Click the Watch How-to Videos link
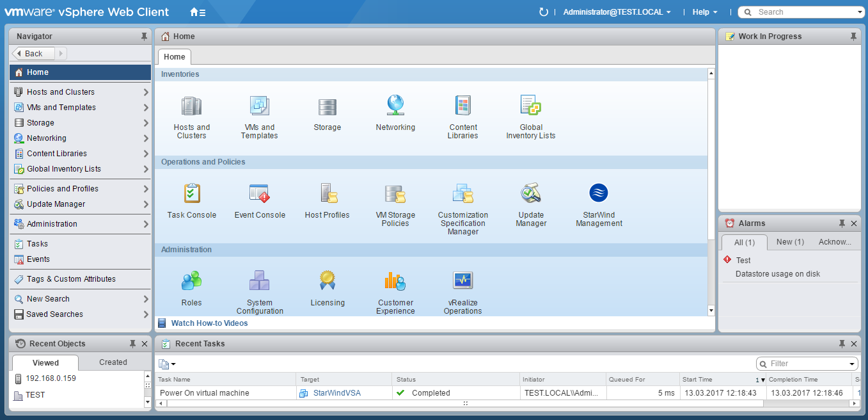Viewport: 868px width, 420px height. point(209,323)
